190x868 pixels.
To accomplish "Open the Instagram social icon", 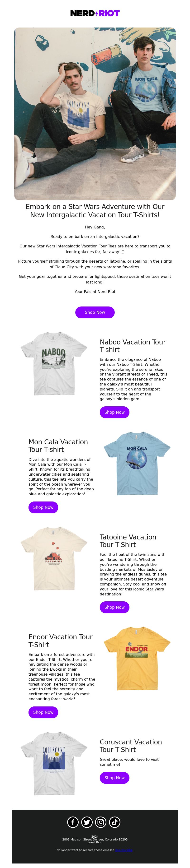I will [100, 822].
